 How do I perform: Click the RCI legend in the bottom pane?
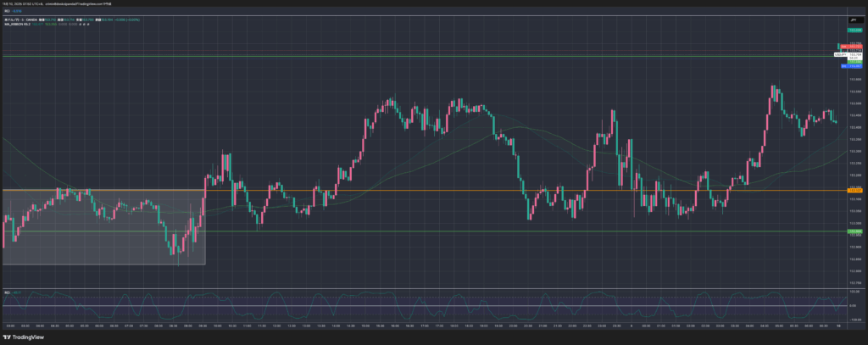click(7, 292)
